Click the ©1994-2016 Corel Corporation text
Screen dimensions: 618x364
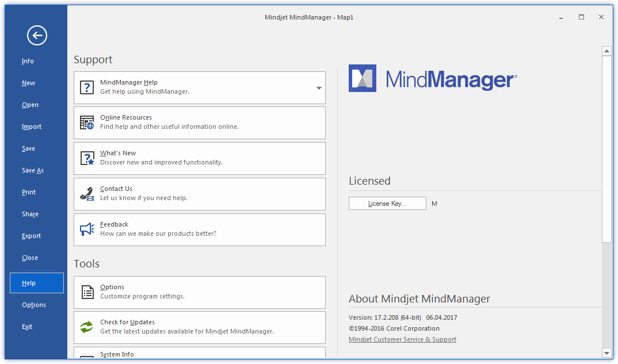click(394, 328)
